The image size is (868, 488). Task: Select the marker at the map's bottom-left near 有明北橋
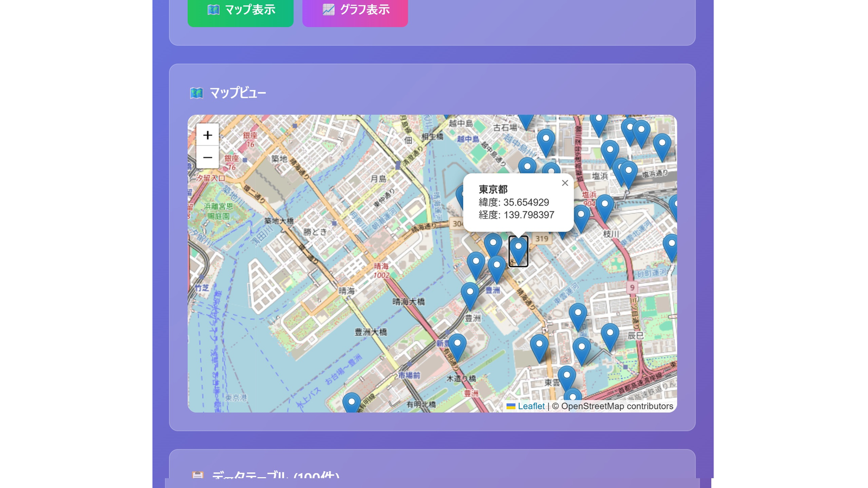(352, 402)
